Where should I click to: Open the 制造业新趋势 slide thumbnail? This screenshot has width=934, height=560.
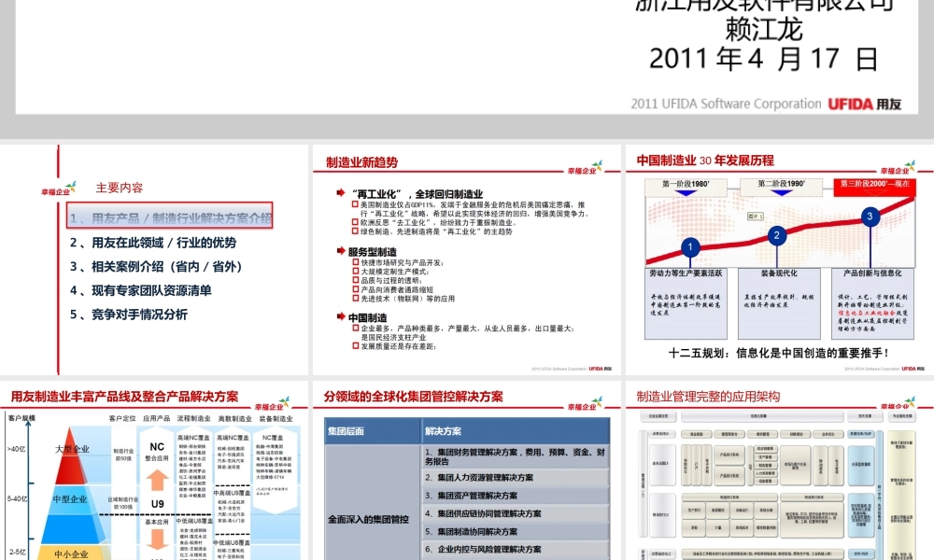[466, 259]
